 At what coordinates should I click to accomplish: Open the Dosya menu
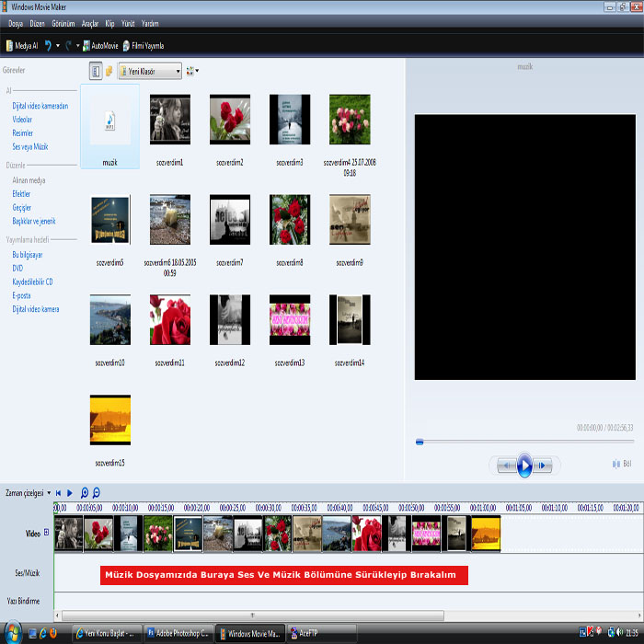[16, 22]
